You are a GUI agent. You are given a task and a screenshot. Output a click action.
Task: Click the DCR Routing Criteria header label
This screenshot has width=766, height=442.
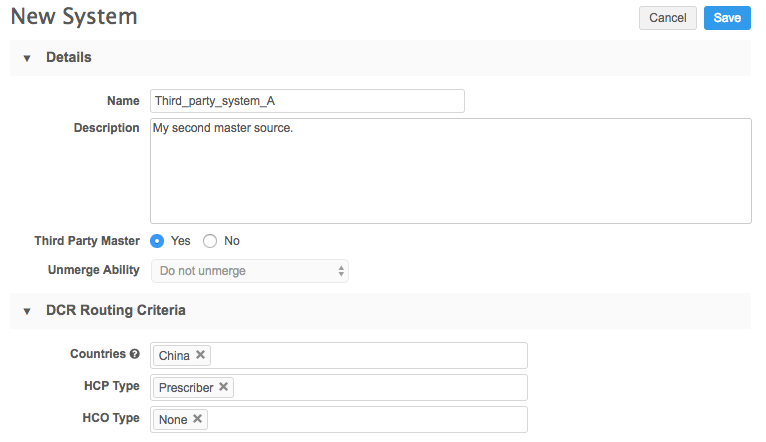point(116,311)
